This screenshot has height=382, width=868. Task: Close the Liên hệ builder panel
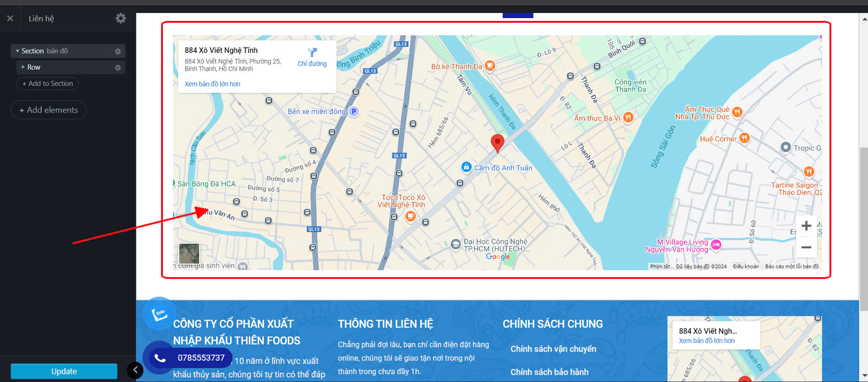coord(10,19)
